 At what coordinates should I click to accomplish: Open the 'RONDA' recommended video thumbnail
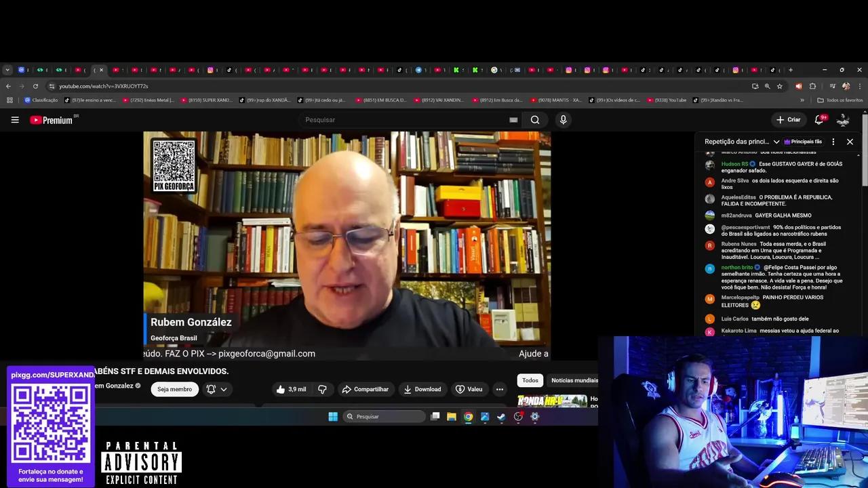(x=552, y=401)
